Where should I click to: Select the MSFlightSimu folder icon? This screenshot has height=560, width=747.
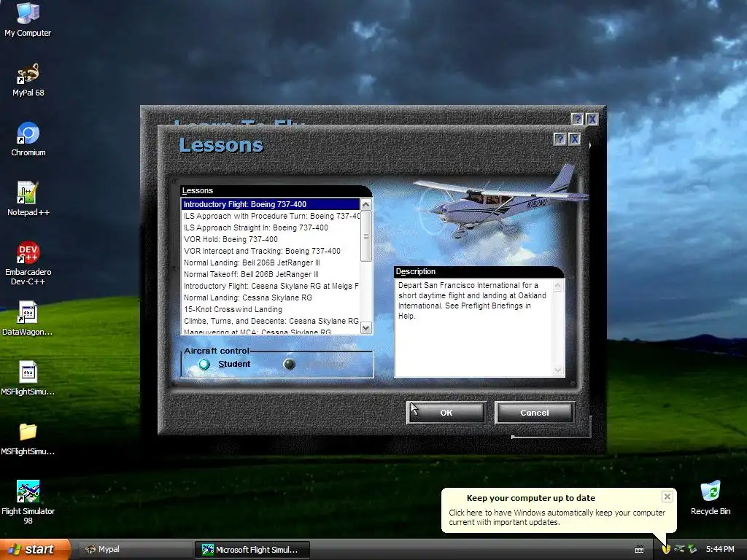(x=28, y=438)
